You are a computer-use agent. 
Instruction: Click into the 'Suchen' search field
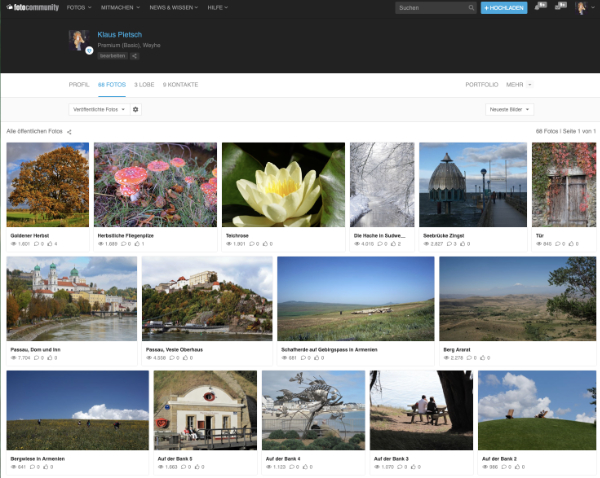(x=428, y=8)
